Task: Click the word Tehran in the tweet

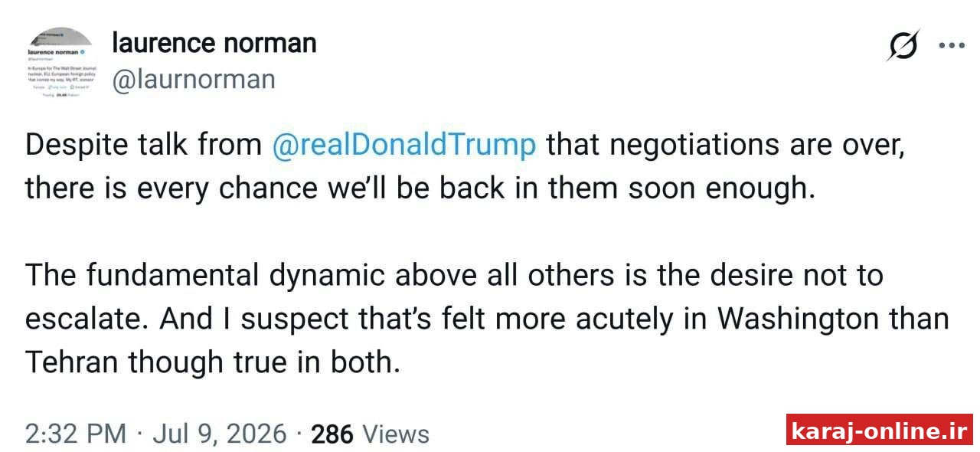Action: pos(73,362)
